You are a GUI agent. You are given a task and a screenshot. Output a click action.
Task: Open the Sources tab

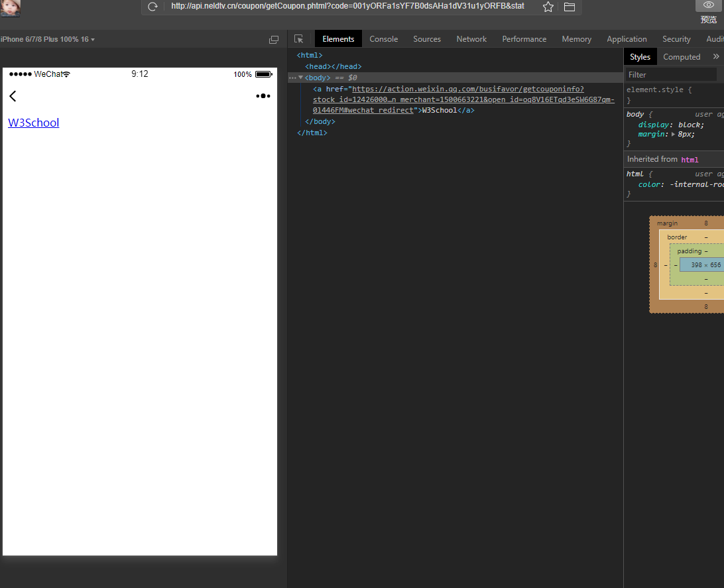[x=427, y=39]
